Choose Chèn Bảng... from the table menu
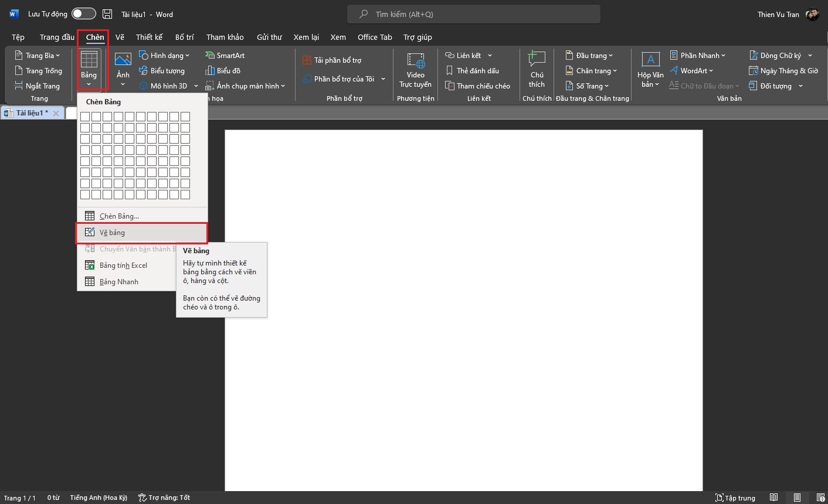The height and width of the screenshot is (504, 828). [142, 216]
